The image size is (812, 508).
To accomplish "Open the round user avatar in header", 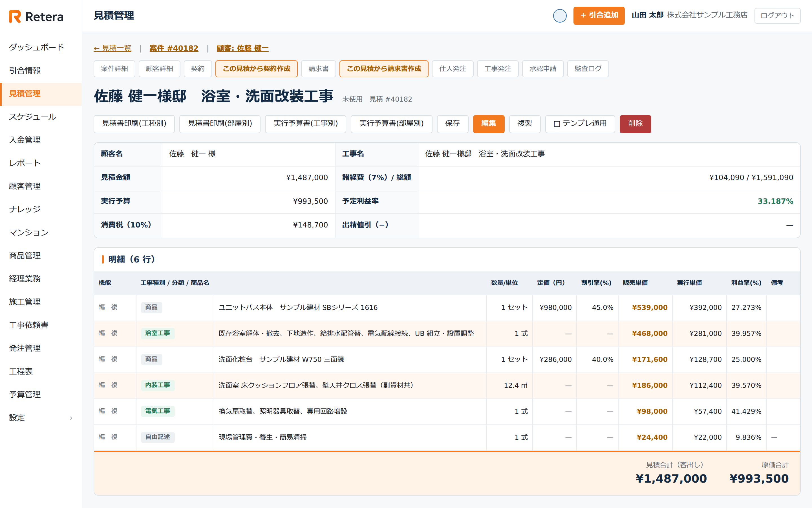I will (560, 16).
